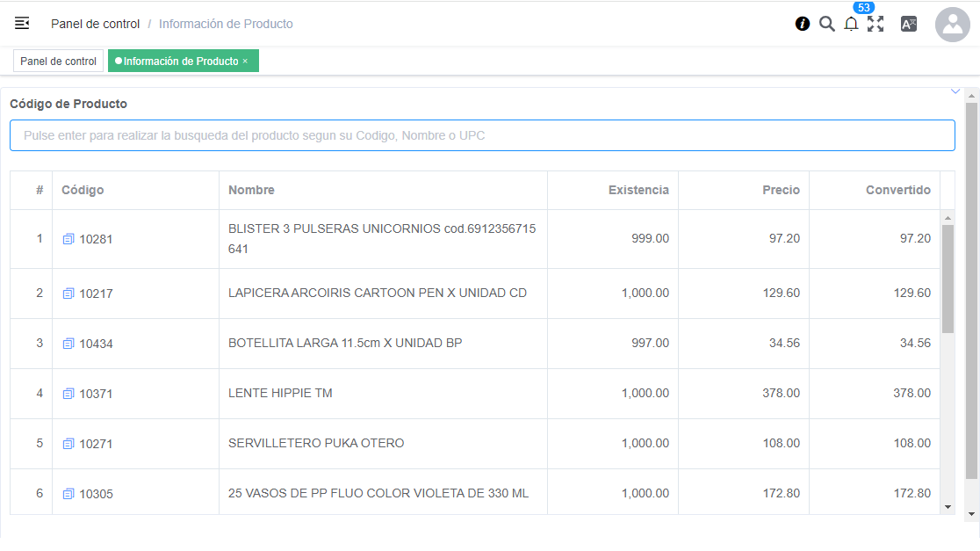Click the search magnifier icon
Screen dimensions: 980x551
[826, 24]
